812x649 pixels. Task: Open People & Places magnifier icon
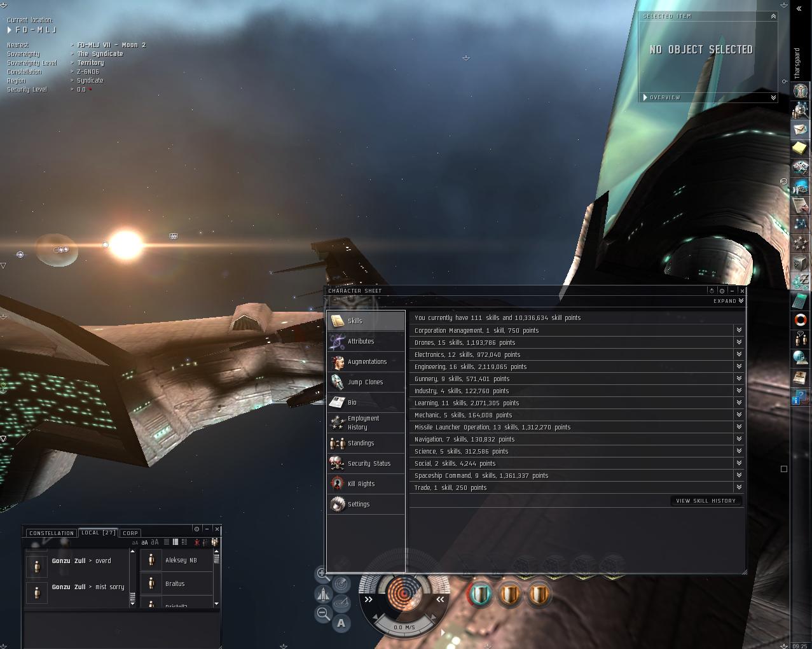[x=801, y=109]
